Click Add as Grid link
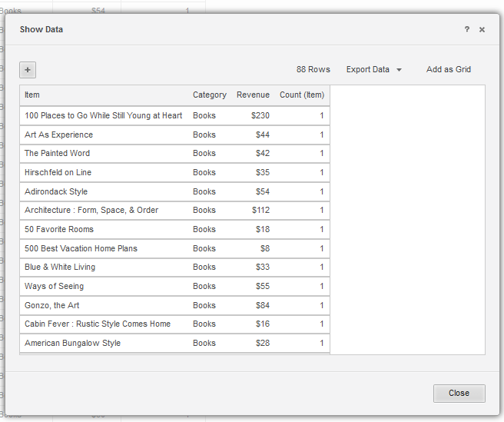This screenshot has height=422, width=504. (448, 70)
